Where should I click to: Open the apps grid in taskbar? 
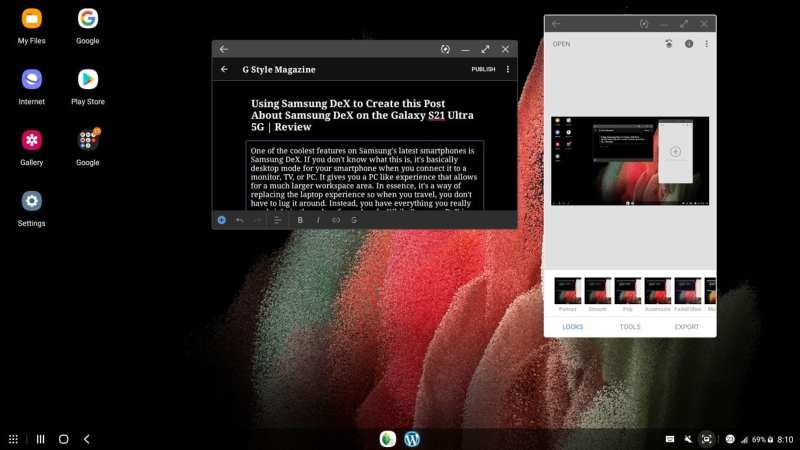click(13, 439)
